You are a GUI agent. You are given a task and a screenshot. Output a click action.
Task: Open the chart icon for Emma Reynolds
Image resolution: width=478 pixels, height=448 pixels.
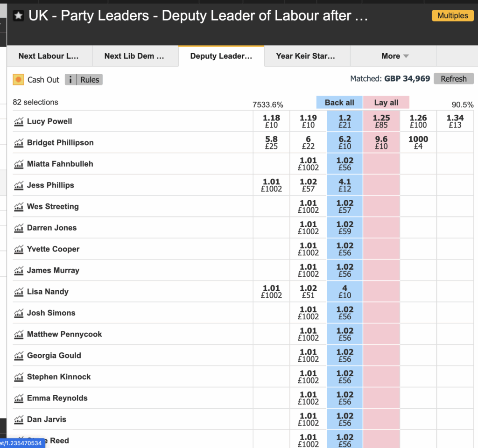(19, 399)
